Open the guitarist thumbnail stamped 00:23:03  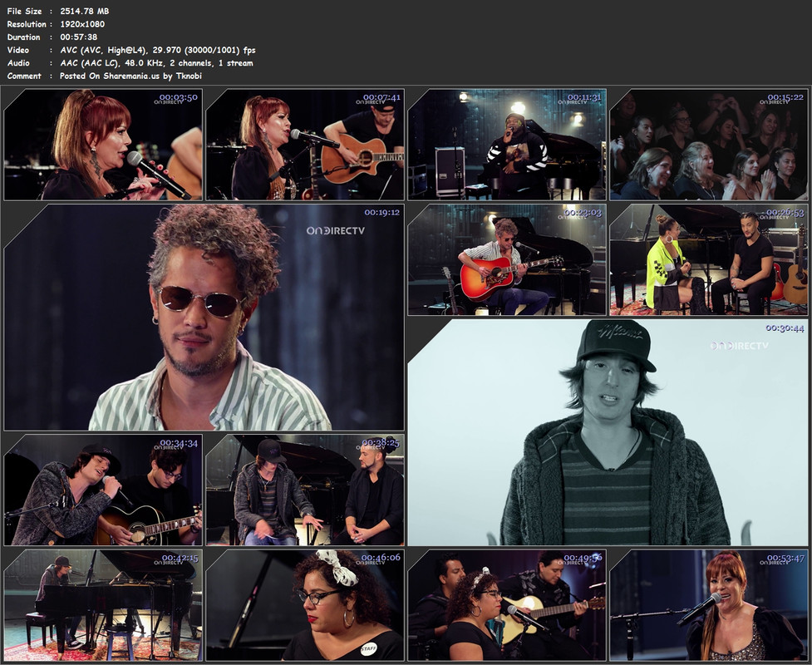[x=507, y=259]
